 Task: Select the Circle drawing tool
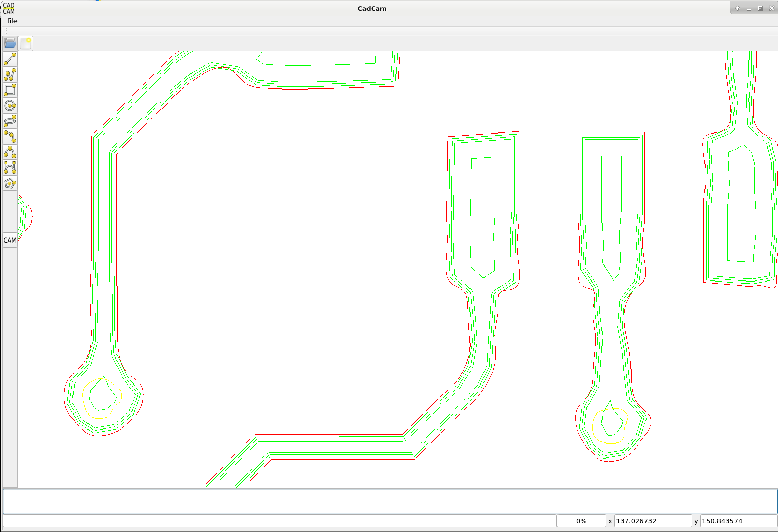(x=10, y=106)
